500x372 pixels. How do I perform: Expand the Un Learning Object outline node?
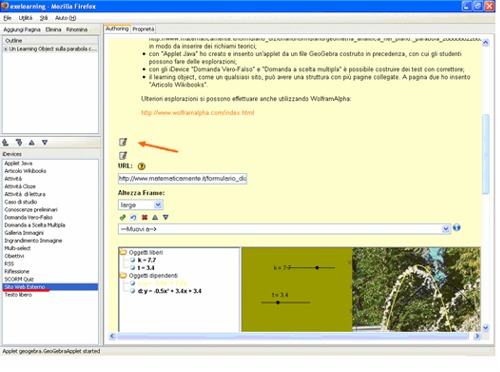point(6,49)
